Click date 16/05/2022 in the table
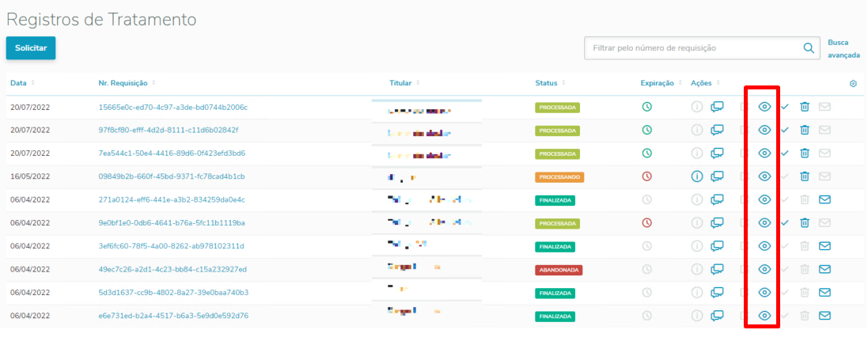This screenshot has width=868, height=345. [30, 176]
